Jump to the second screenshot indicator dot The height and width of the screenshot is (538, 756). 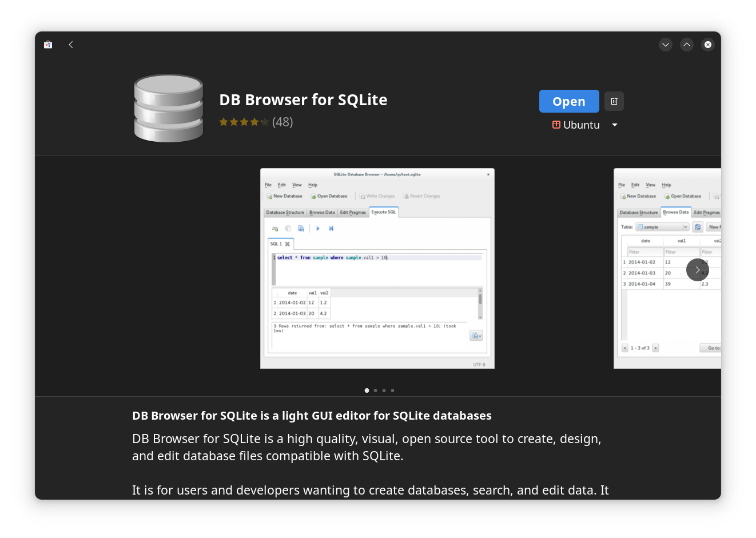(x=375, y=390)
